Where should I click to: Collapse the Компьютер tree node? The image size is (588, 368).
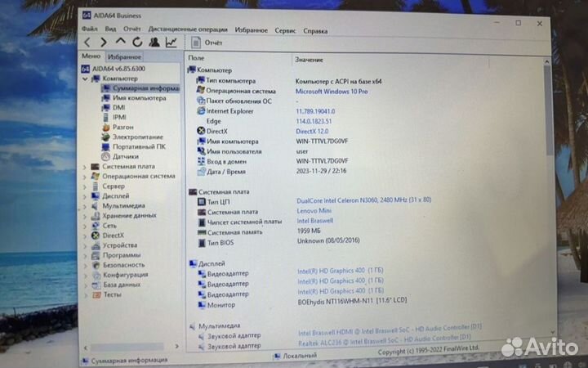coord(85,79)
